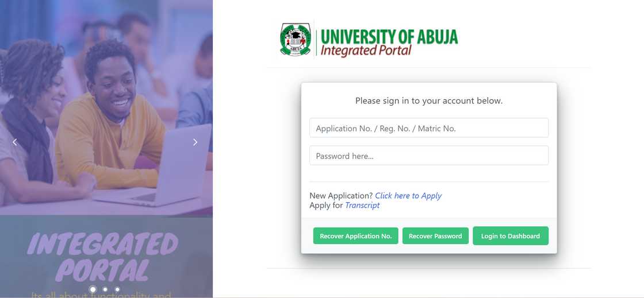Advance to the next carousel slide
Image resolution: width=644 pixels, height=298 pixels.
click(x=195, y=142)
